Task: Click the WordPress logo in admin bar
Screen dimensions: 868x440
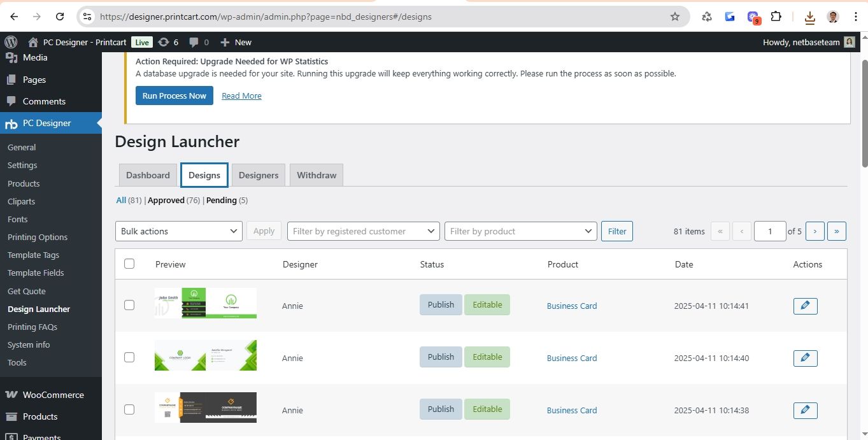Action: tap(11, 42)
